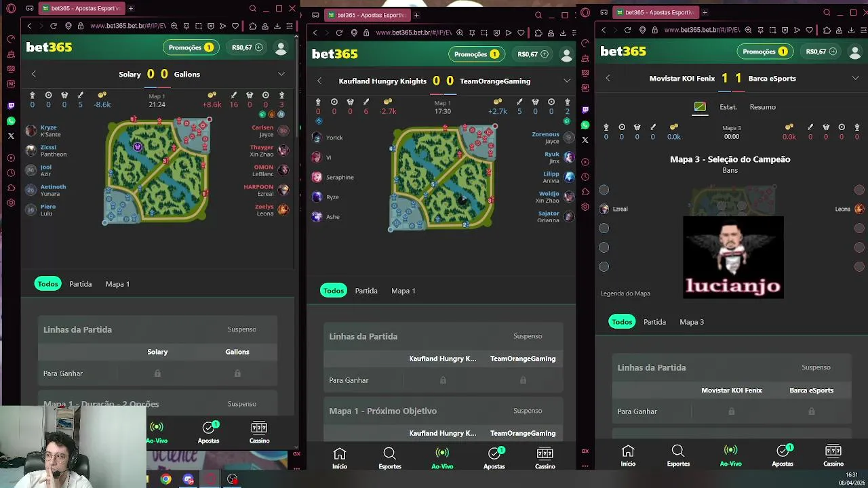The width and height of the screenshot is (868, 488).
Task: Open the profile avatar in the Kaufland window
Action: pos(566,54)
